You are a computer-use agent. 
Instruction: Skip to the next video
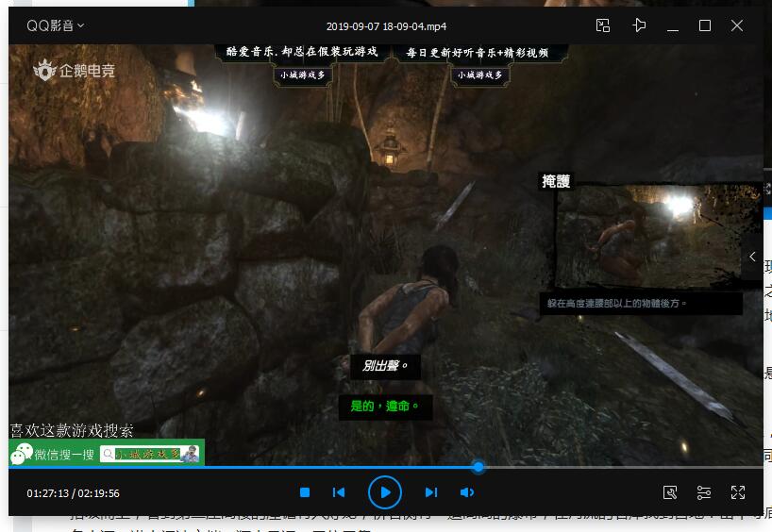click(x=430, y=492)
